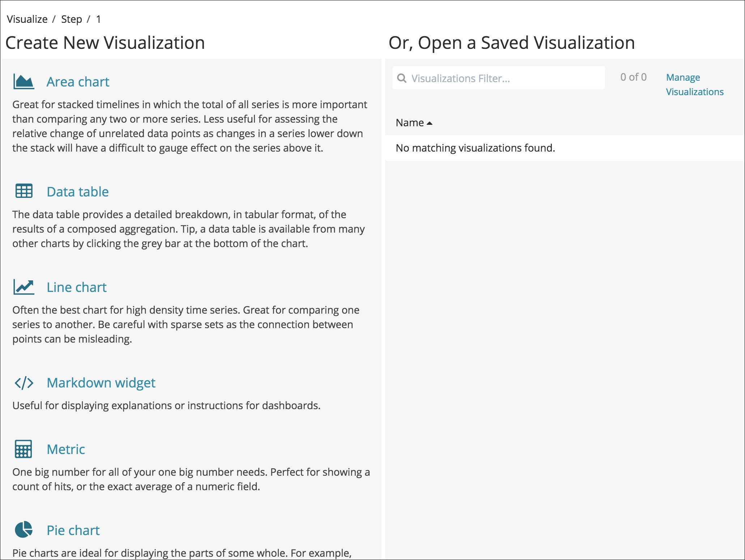This screenshot has width=745, height=560.
Task: Open the Area chart visualization link
Action: 78,82
